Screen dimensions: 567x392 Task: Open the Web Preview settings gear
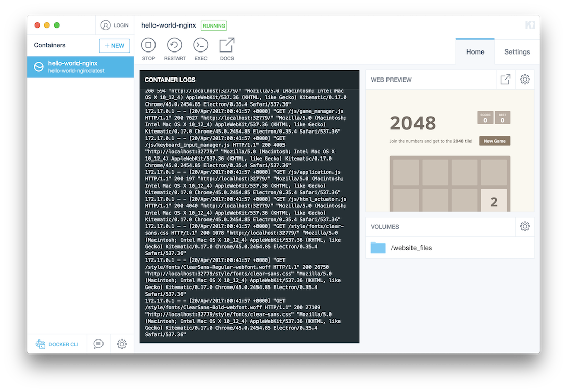pyautogui.click(x=525, y=80)
